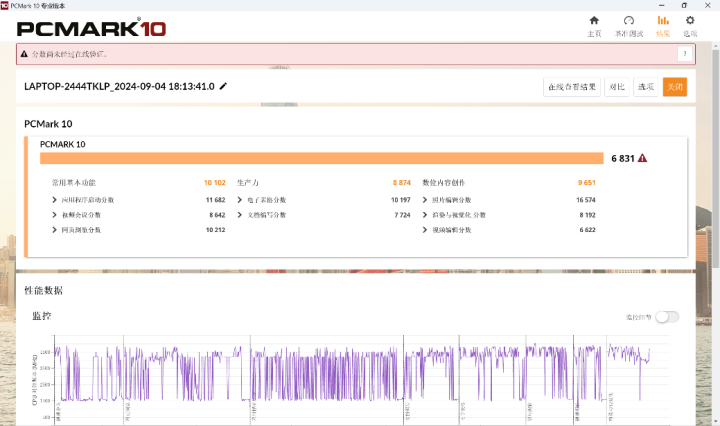Click the scroll-up arrow at top right

716,46
